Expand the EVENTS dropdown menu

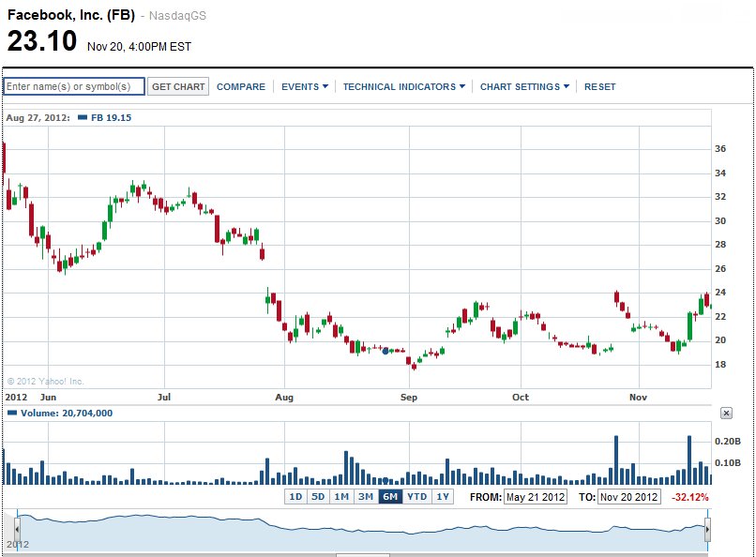305,86
